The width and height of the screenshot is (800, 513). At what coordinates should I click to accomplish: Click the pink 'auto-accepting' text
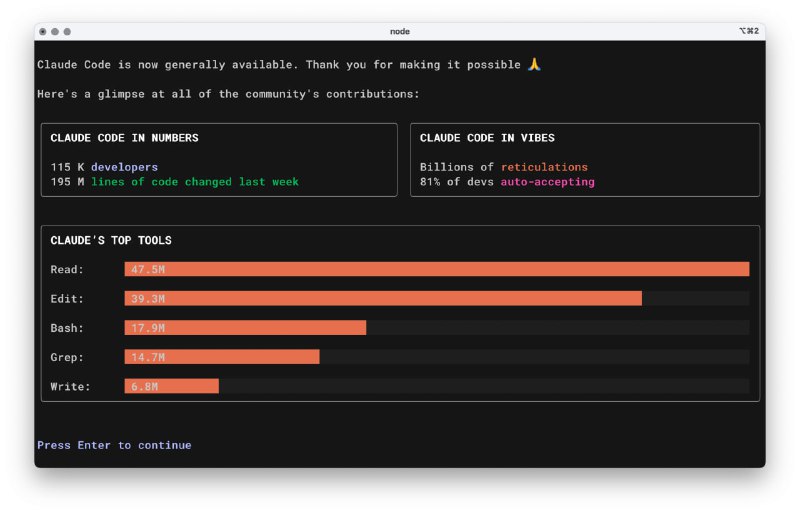pyautogui.click(x=547, y=182)
